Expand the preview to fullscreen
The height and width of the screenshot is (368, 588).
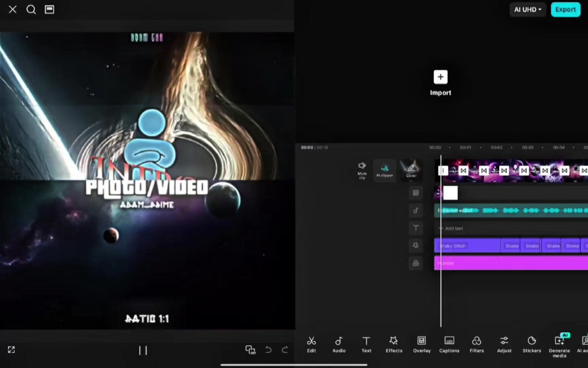[11, 350]
